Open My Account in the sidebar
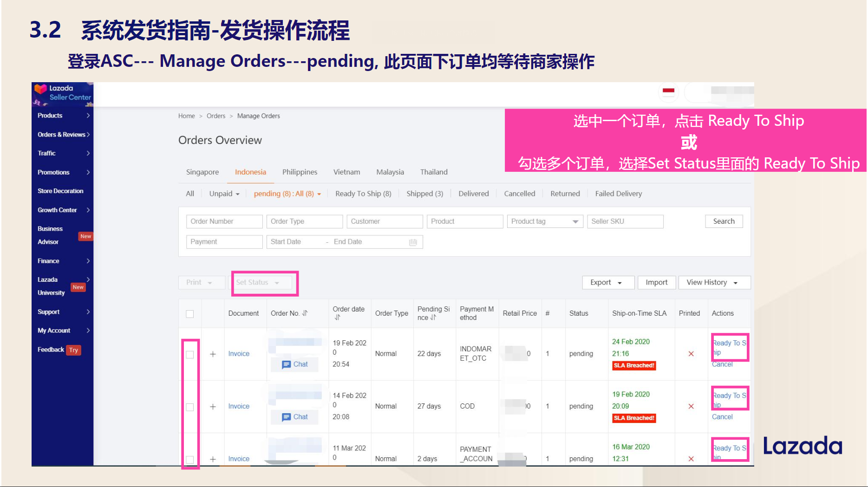Viewport: 868px width, 487px height. pos(54,331)
